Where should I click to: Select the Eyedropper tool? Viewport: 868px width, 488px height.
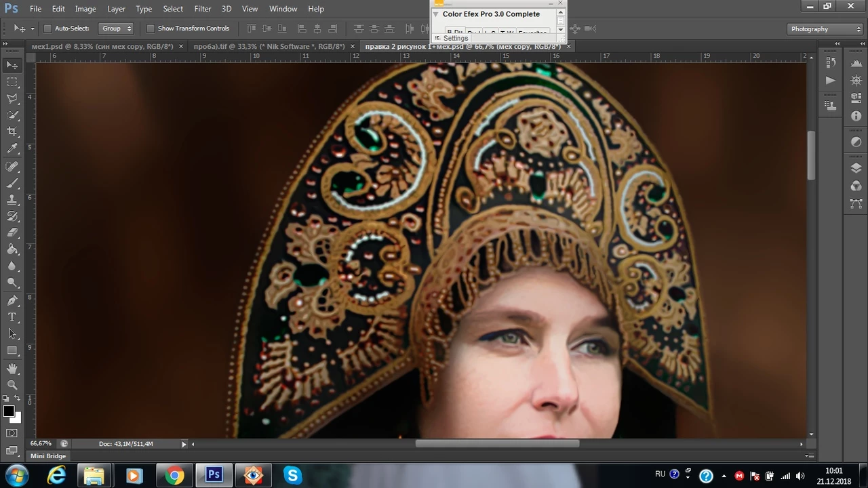click(12, 148)
